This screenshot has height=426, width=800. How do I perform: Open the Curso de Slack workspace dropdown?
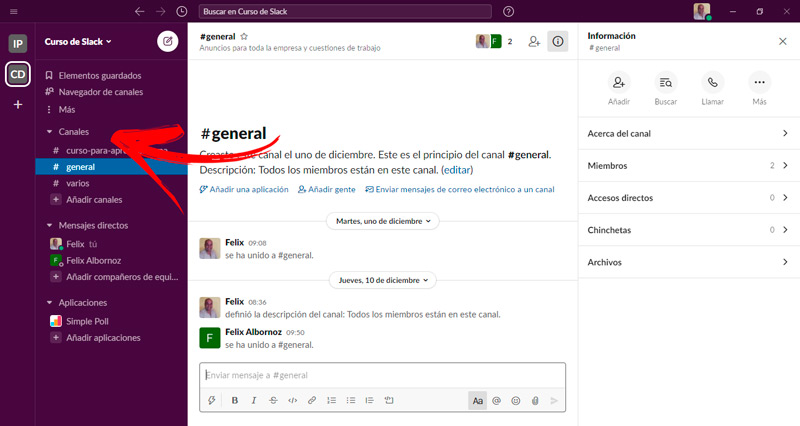point(78,42)
